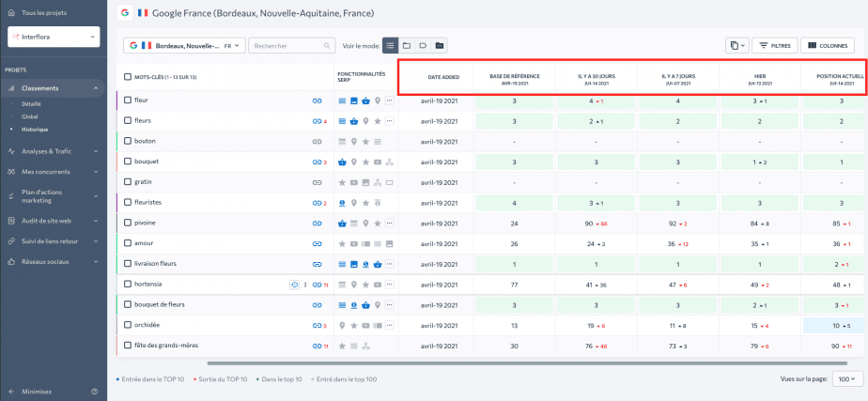Click the link icon in the orchidée row
The width and height of the screenshot is (868, 401).
[318, 326]
